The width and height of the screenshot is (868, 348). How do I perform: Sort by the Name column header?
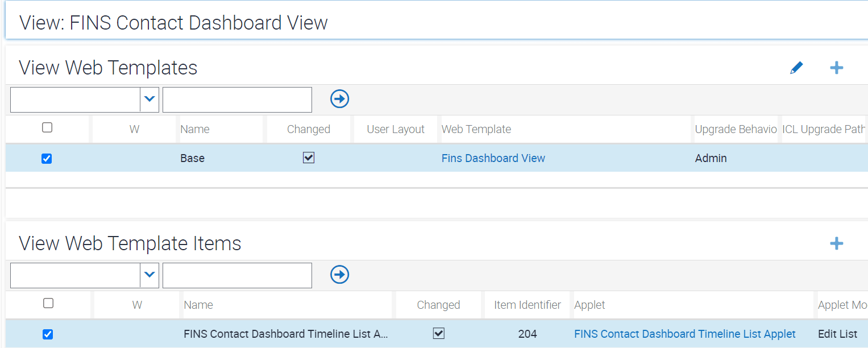point(195,129)
